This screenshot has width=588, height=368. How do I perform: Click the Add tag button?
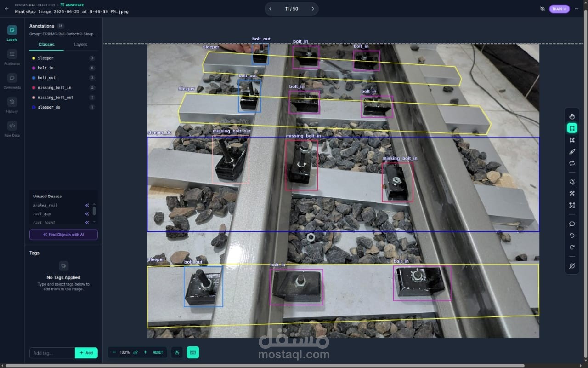tap(86, 353)
